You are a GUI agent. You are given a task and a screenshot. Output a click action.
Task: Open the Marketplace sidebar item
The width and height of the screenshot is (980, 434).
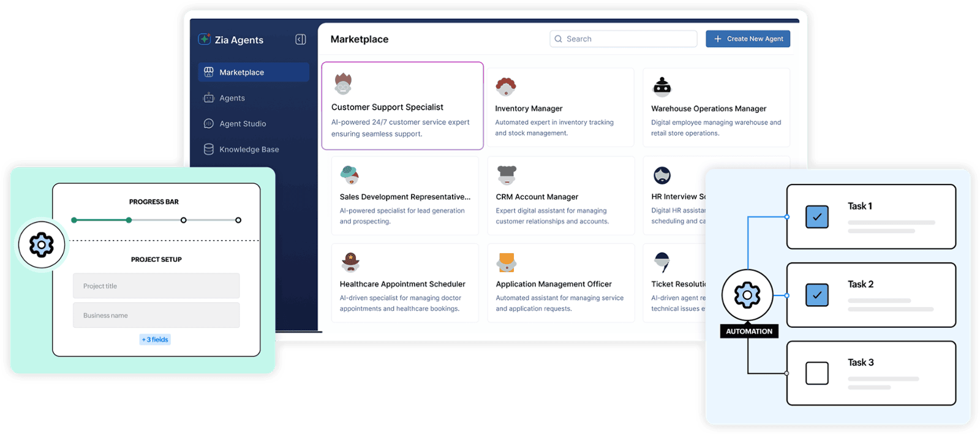(254, 72)
